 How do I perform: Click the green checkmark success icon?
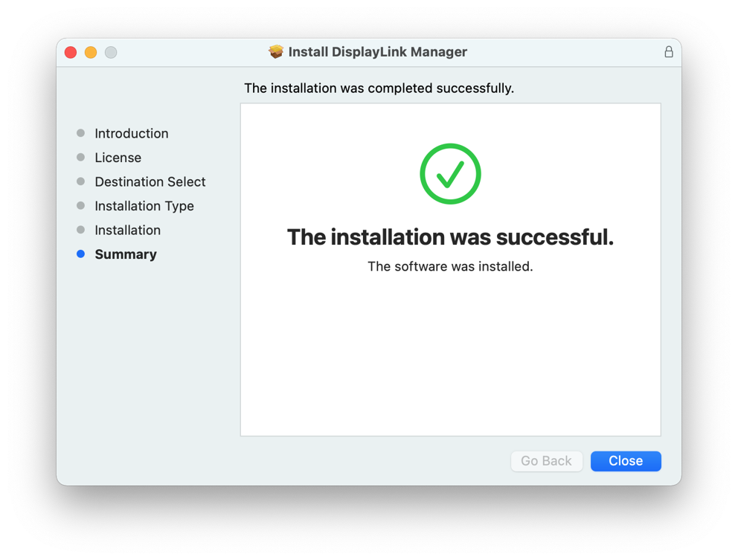[x=450, y=174]
